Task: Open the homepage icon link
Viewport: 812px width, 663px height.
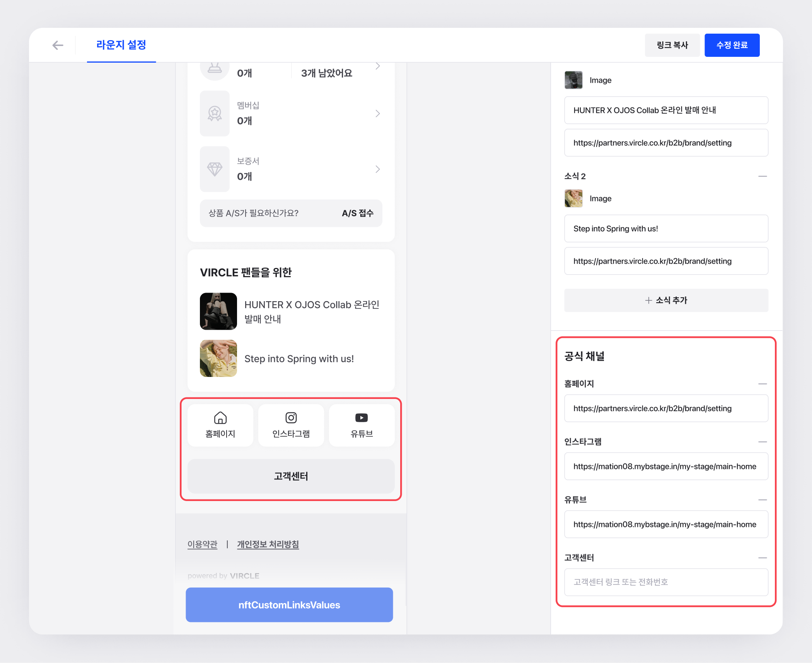Action: [220, 418]
